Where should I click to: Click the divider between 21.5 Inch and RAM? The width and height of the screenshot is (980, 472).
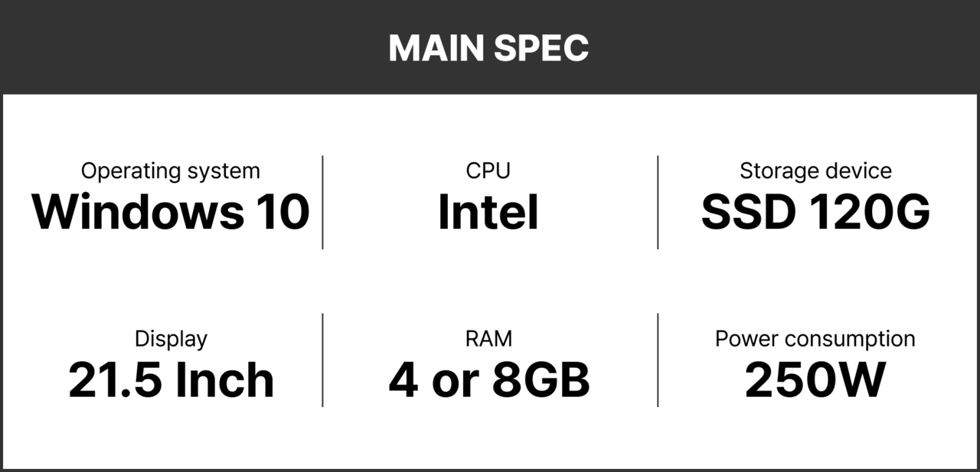pyautogui.click(x=322, y=360)
